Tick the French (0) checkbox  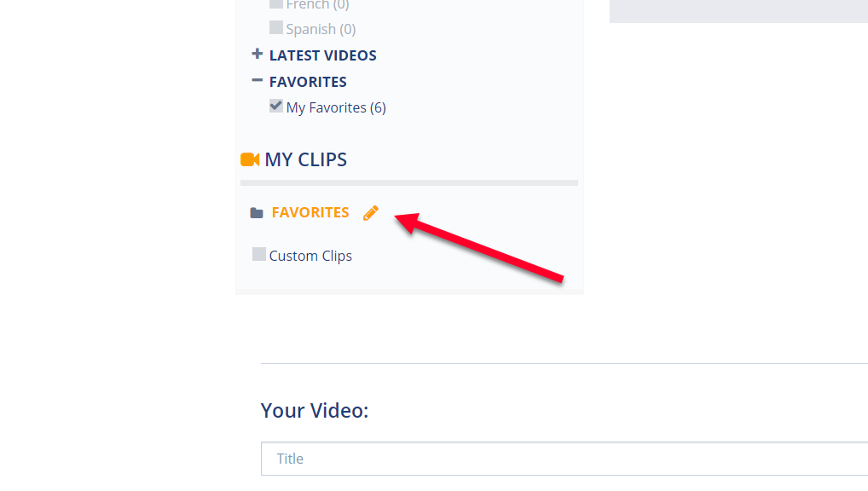[275, 4]
